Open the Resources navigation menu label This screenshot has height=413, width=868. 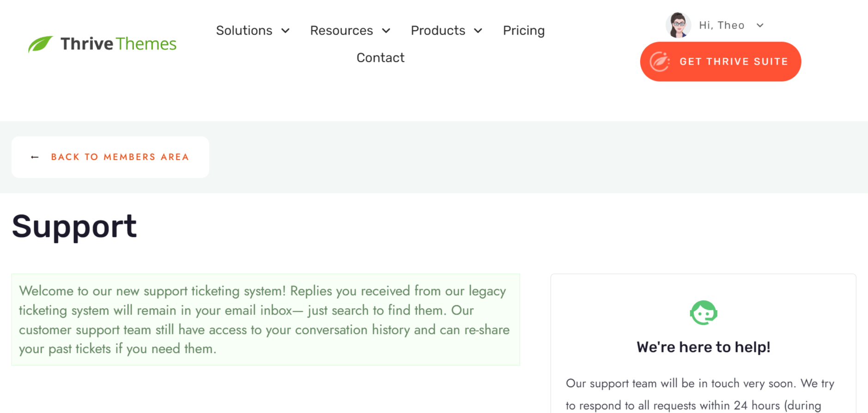tap(341, 30)
